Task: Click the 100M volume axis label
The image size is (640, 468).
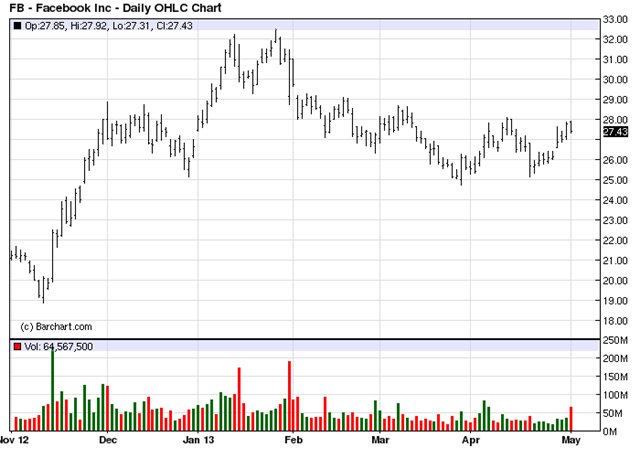Action: click(616, 395)
